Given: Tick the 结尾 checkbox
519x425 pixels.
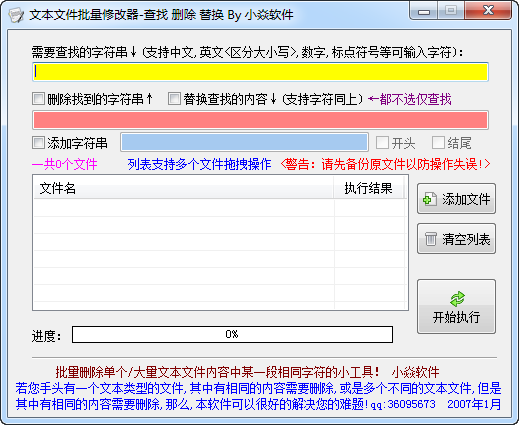Looking at the screenshot, I should tap(438, 143).
